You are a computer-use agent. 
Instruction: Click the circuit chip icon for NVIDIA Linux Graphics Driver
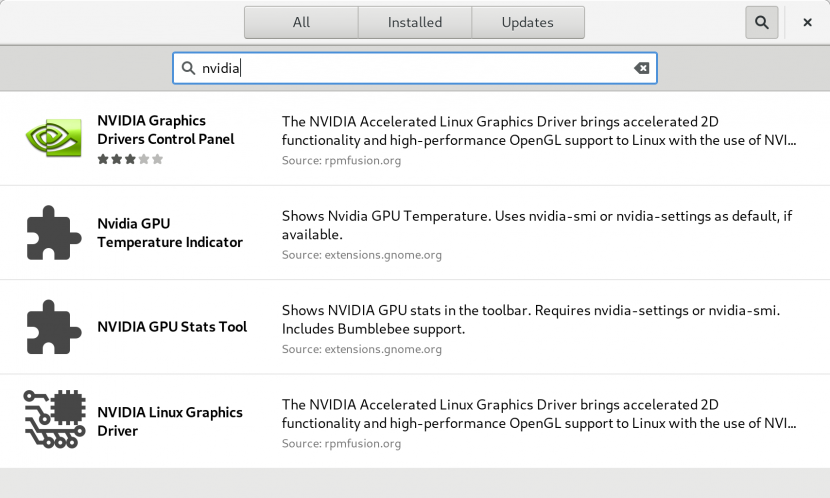click(x=54, y=420)
